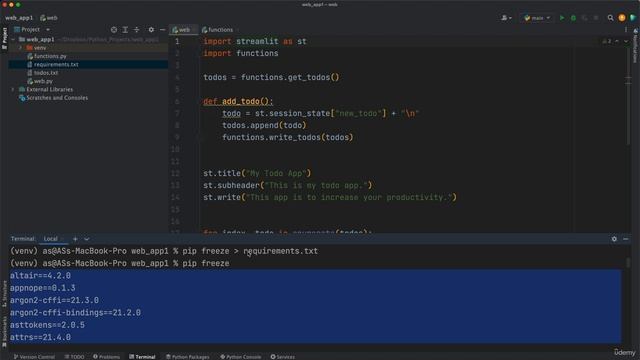This screenshot has height=360, width=640.
Task: Open web.py in project tree
Action: click(x=43, y=81)
